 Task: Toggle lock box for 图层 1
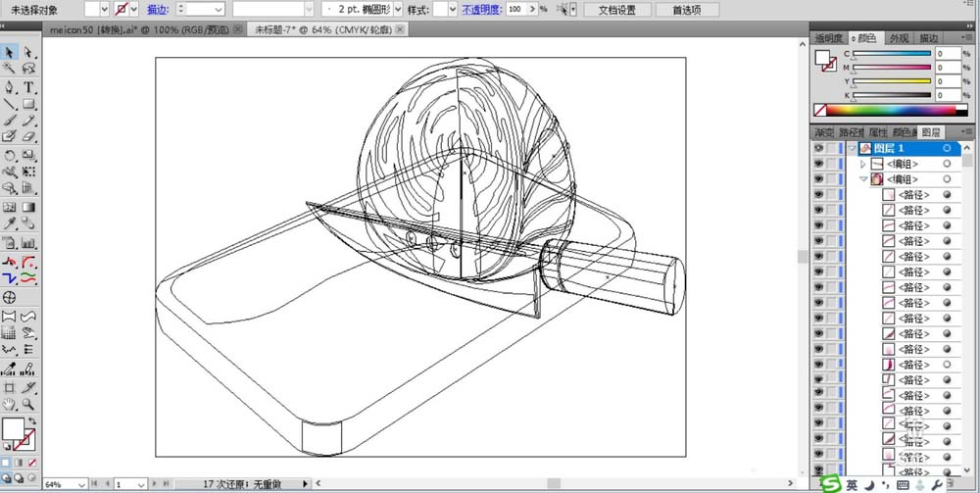pos(831,148)
